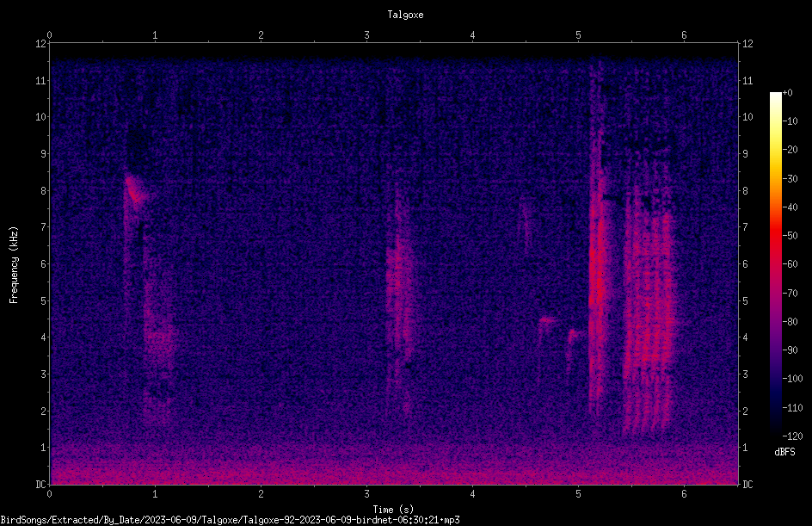Screen dimensions: 812x526
Task: Click the DC label on right frequency axis
Action: [x=747, y=485]
